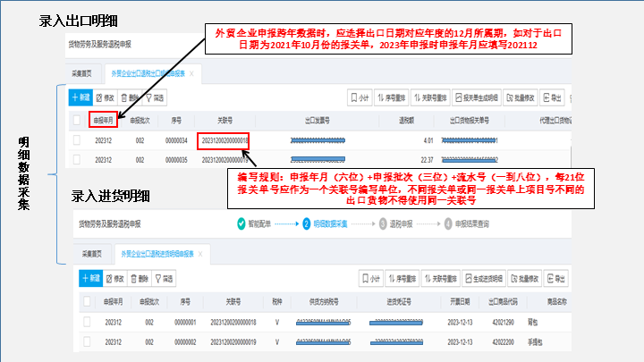
Task: Click 申报年月 column header in export table
Action: 103,121
